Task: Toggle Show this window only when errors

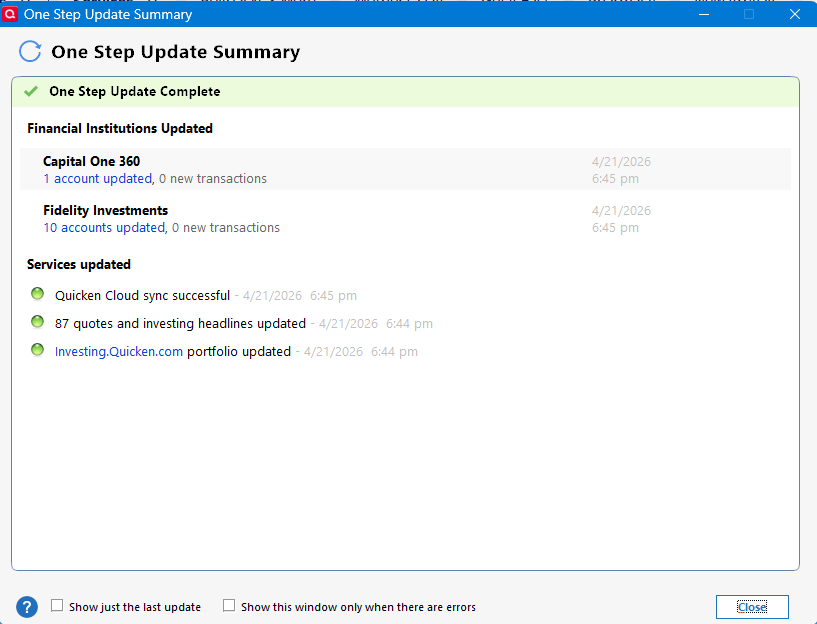Action: coord(229,605)
